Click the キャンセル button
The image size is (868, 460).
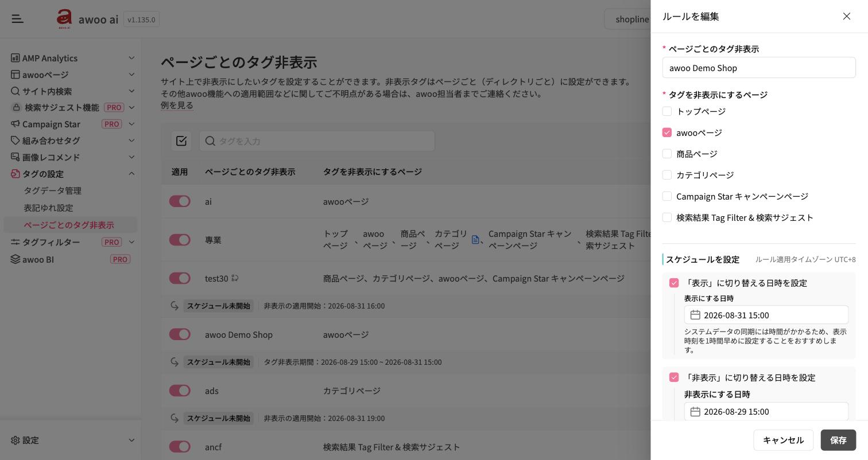[x=784, y=440]
